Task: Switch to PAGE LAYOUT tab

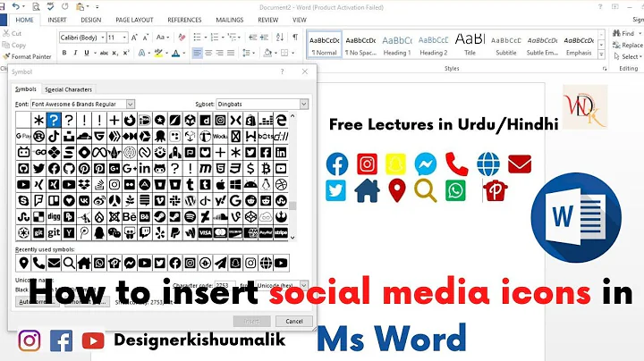Action: pyautogui.click(x=134, y=20)
